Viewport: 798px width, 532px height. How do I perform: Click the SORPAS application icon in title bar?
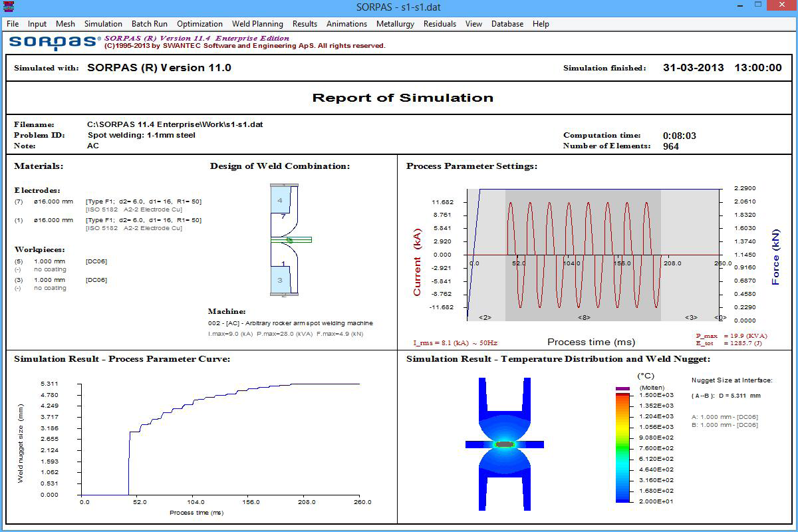[9, 7]
